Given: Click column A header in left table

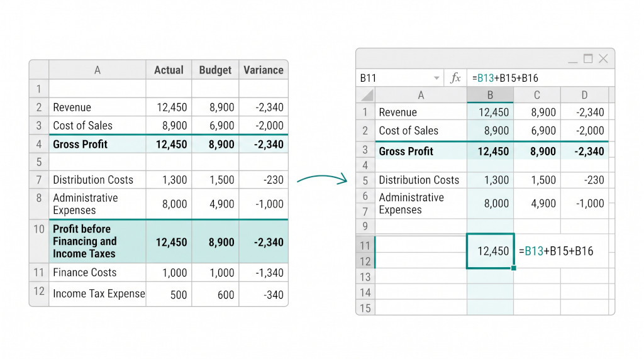Looking at the screenshot, I should tap(97, 70).
